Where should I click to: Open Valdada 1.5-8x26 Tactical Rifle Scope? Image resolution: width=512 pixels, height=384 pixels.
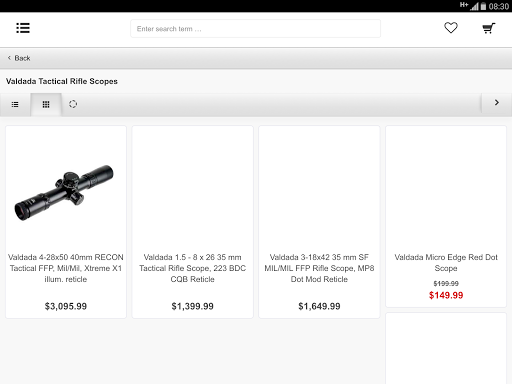[192, 268]
